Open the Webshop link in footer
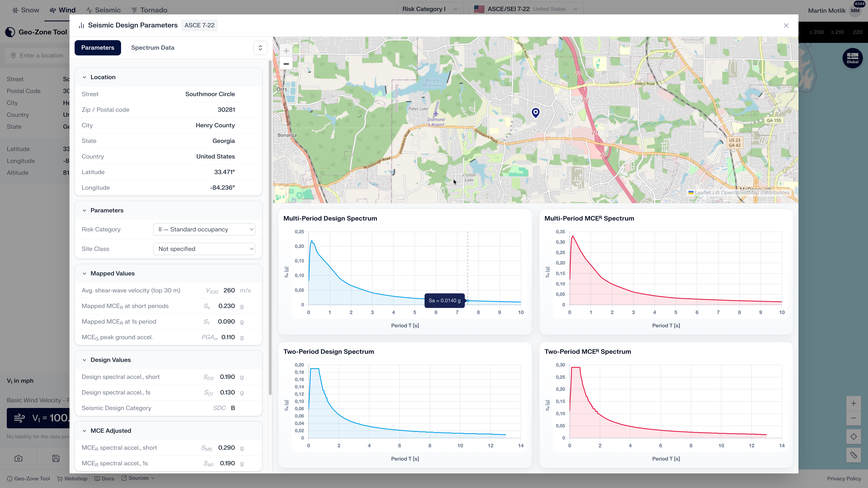This screenshot has height=488, width=868. [x=72, y=479]
